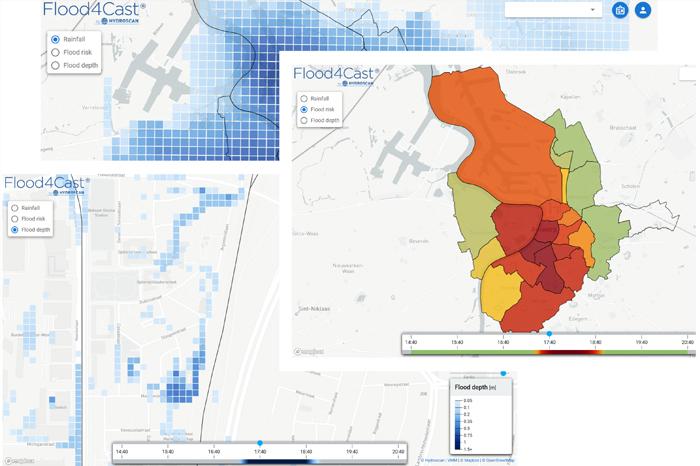Select Flood risk radio in the bottom-left window

[x=15, y=219]
